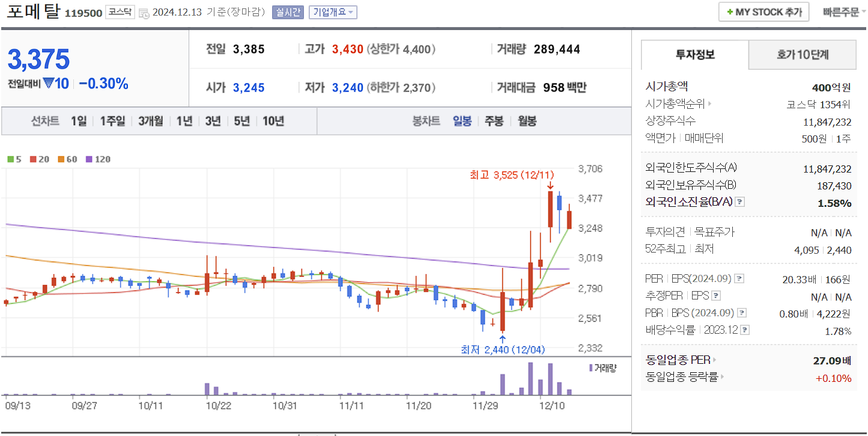
Task: Click the MY STOCK 추가 button
Action: tap(763, 11)
